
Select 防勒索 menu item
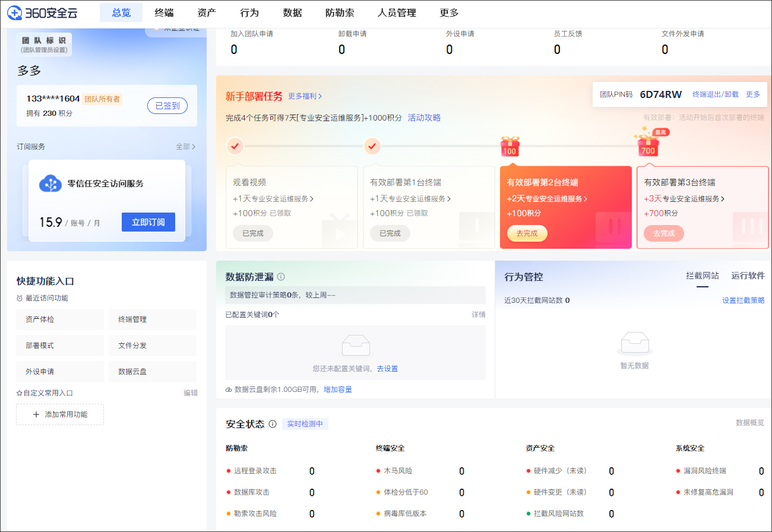tap(340, 12)
